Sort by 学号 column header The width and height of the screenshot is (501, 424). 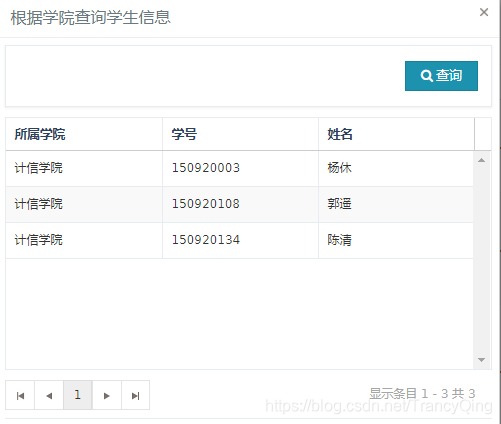point(240,134)
